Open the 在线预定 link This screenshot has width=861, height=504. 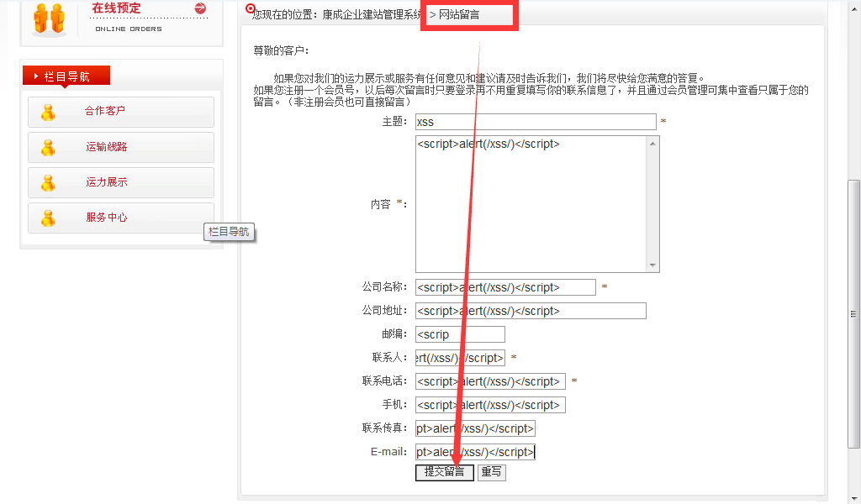click(116, 8)
